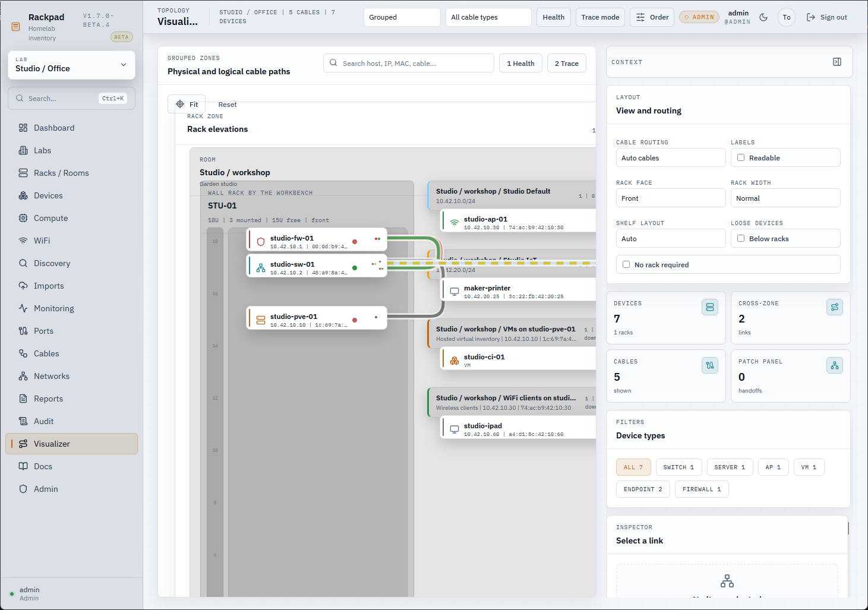Click the 1 Health button
868x610 pixels.
520,63
